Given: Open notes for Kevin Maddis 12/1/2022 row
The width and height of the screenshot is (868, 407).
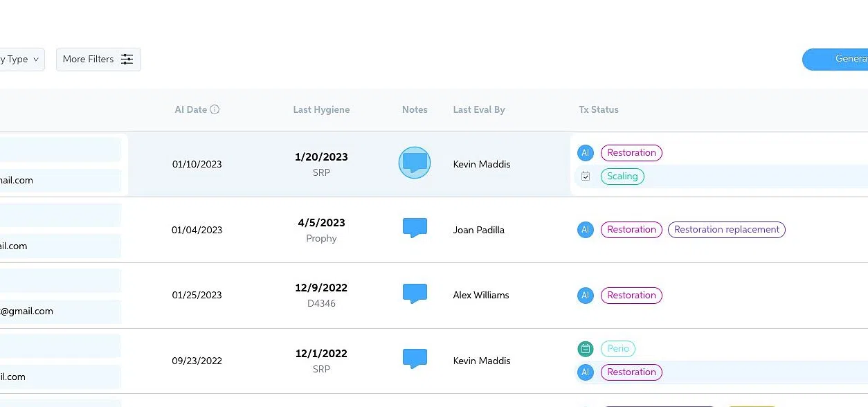Looking at the screenshot, I should click(415, 359).
